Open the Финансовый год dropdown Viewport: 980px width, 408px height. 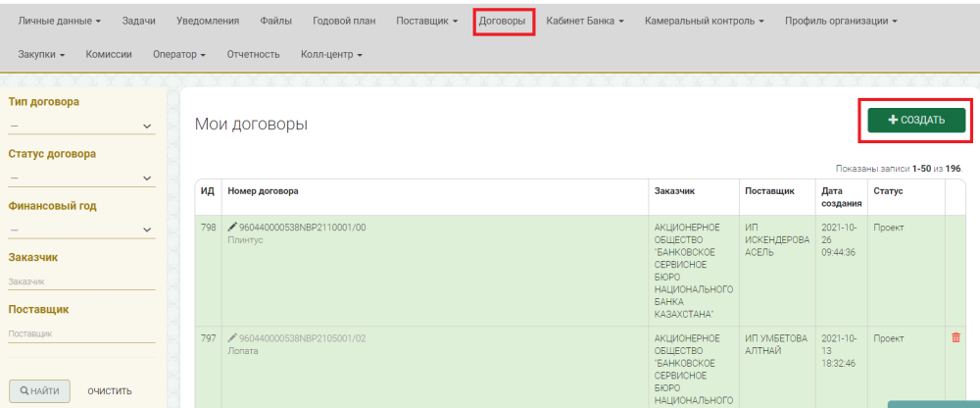[x=81, y=229]
